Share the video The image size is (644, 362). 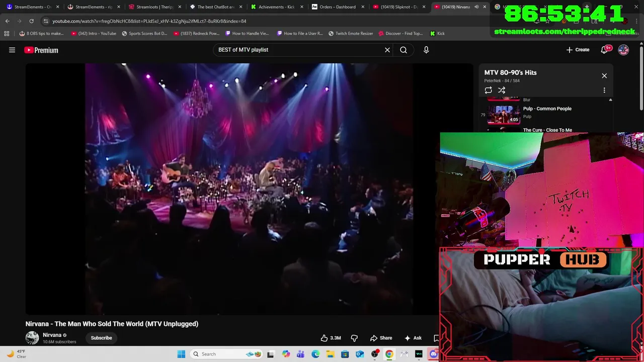pos(381,338)
